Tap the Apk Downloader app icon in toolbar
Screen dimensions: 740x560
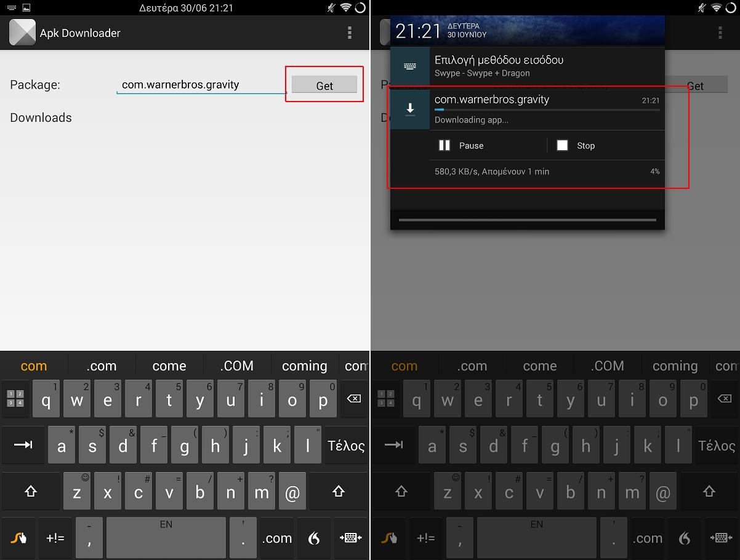22,32
